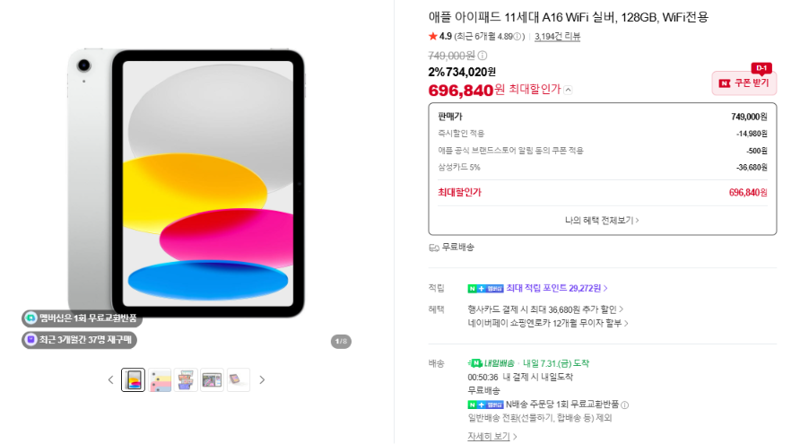The image size is (800, 444).
Task: Expand 행사카드 결제 시 추가 할인 details
Action: coord(545,309)
